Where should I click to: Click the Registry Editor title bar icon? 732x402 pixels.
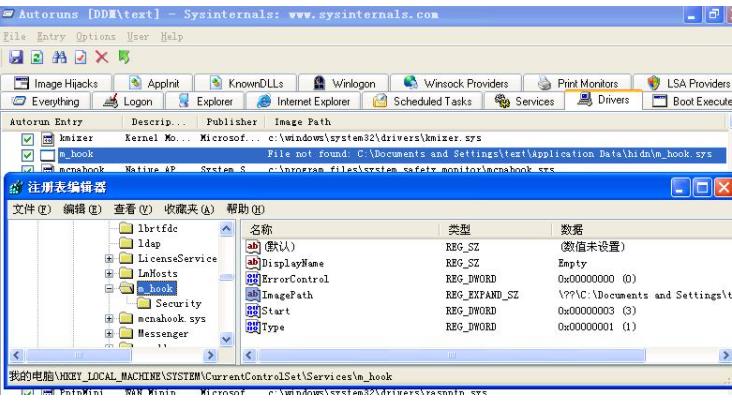(16, 188)
